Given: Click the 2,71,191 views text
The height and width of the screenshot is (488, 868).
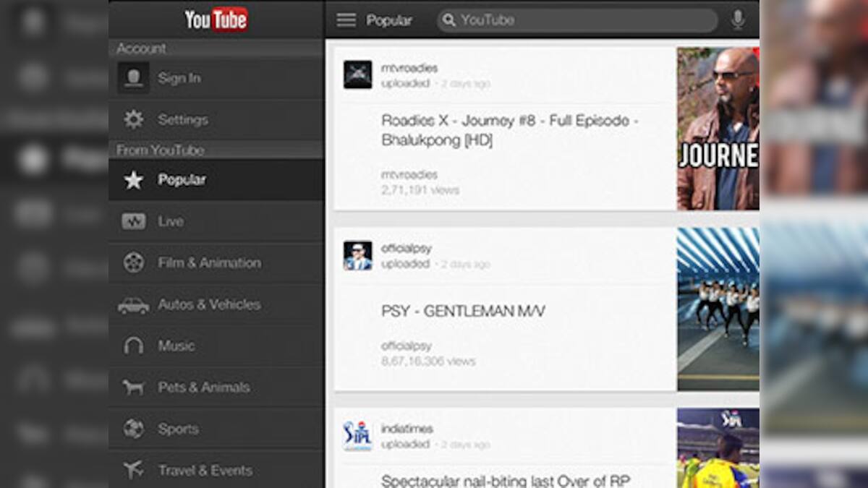Looking at the screenshot, I should click(420, 190).
